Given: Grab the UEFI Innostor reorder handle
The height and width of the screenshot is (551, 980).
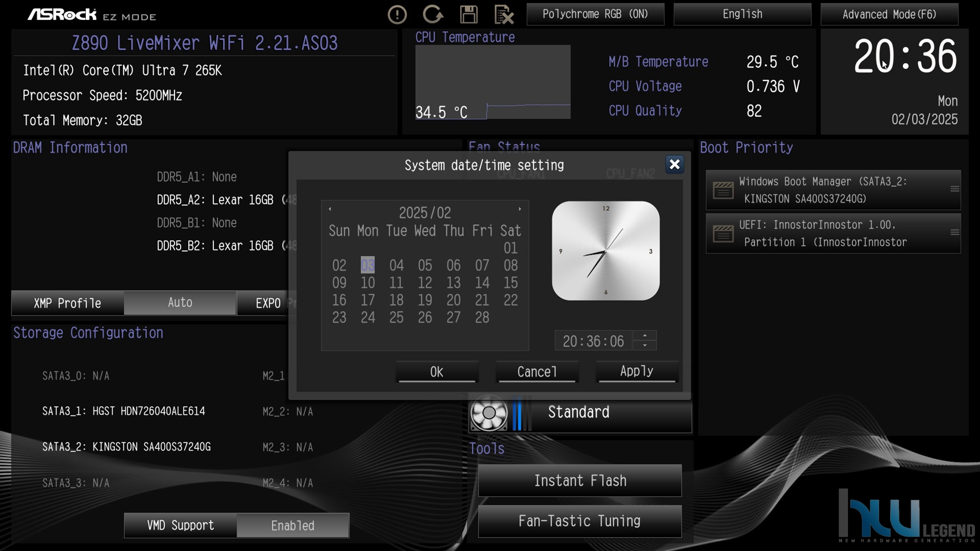Looking at the screenshot, I should [x=954, y=232].
